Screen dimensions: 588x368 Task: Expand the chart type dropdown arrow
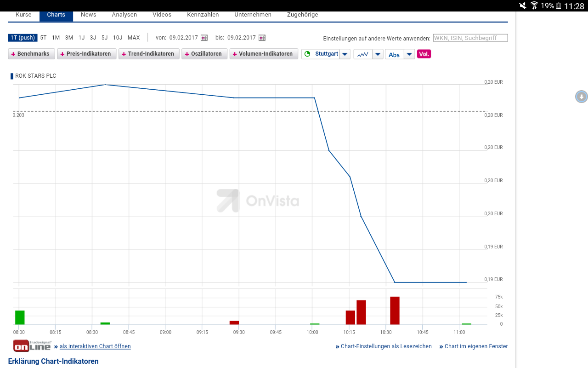378,54
